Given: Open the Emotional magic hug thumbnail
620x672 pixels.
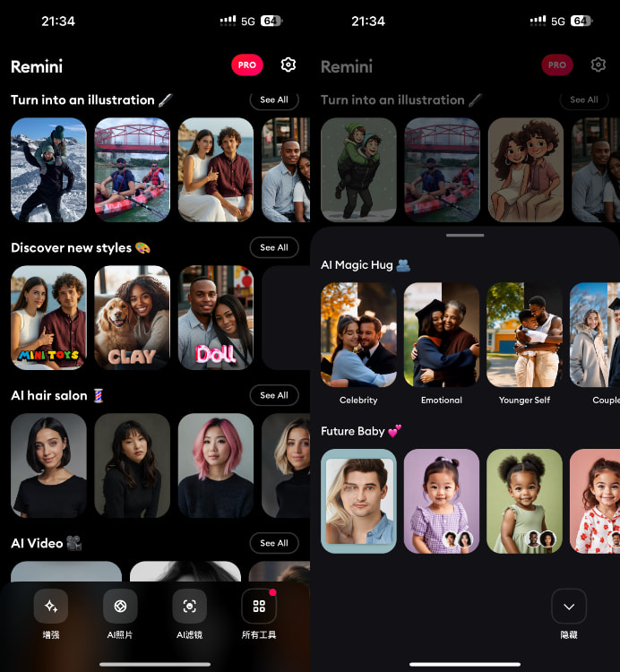Looking at the screenshot, I should click(x=442, y=335).
